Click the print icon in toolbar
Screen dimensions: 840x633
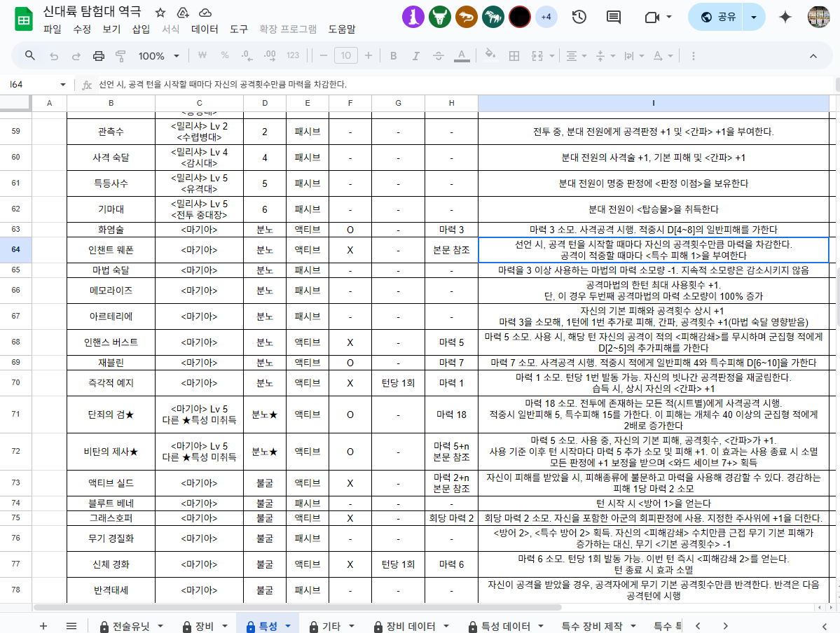[99, 56]
